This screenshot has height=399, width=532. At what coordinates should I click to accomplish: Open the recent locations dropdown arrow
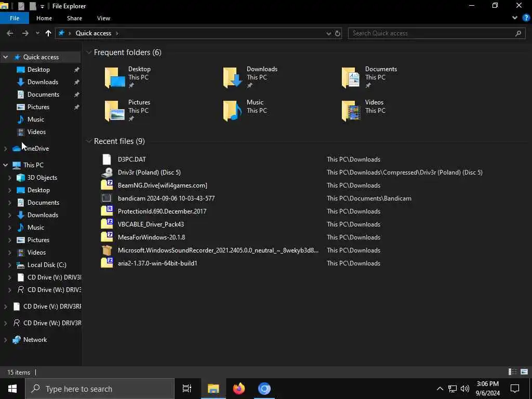pos(37,33)
